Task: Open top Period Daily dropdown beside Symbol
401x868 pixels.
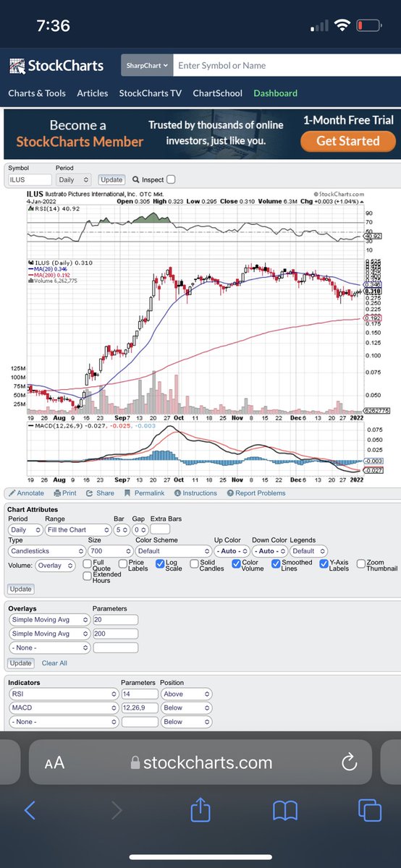Action: click(x=74, y=179)
